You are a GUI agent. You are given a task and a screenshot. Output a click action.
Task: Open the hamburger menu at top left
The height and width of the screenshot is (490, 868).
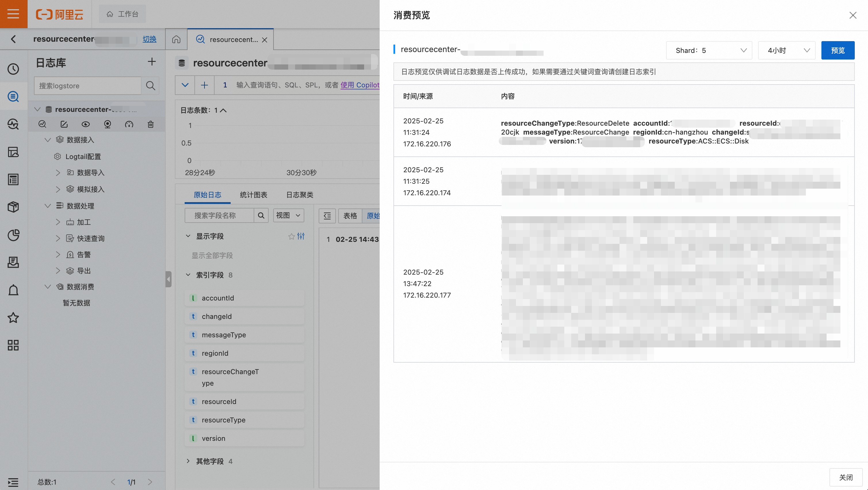point(14,14)
